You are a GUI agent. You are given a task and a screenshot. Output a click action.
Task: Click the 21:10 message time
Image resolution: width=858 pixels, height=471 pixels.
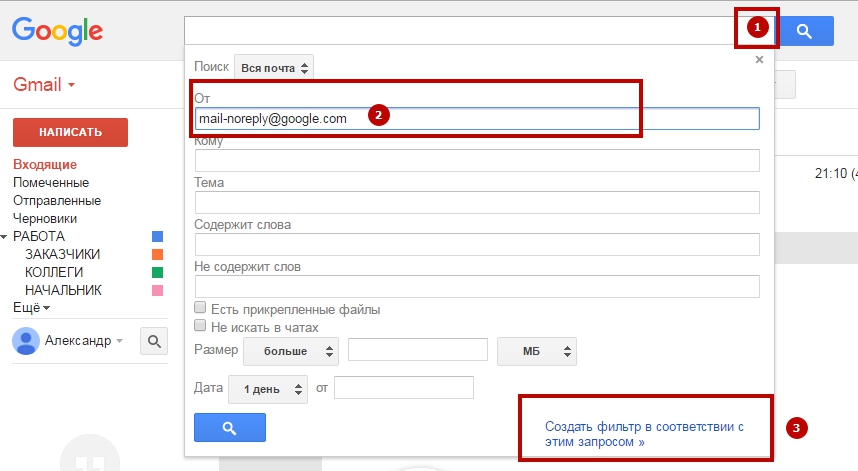tap(831, 173)
